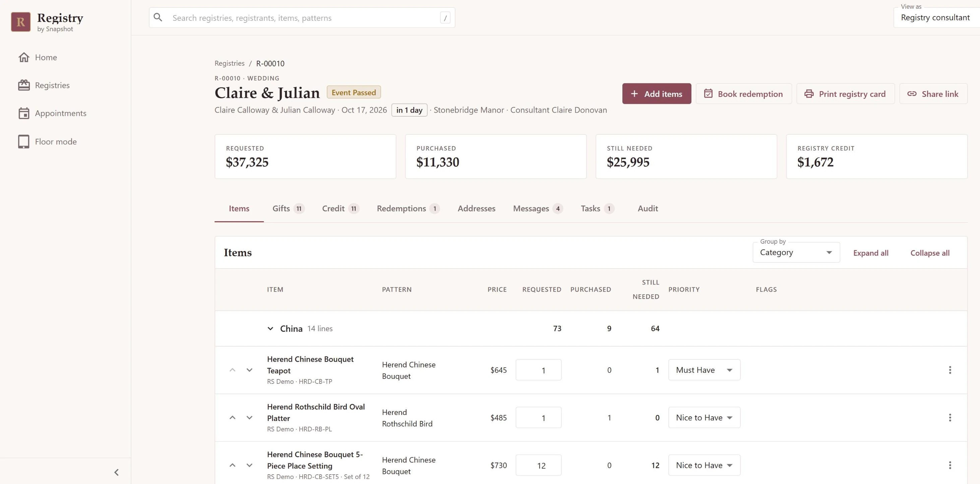Click the 'in 1 day' chip
Image resolution: width=980 pixels, height=484 pixels.
coord(409,110)
